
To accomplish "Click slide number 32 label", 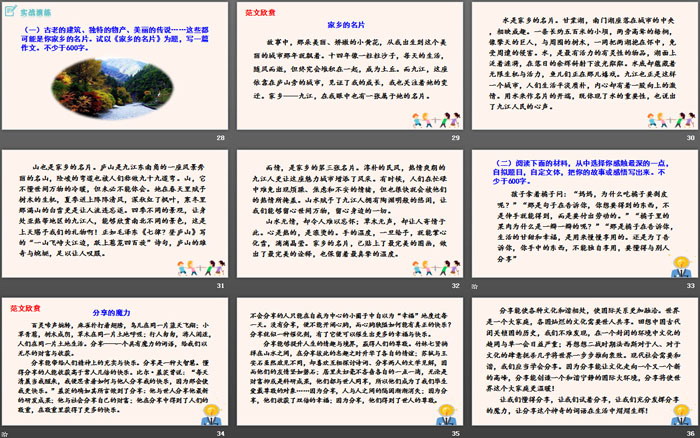I will tap(455, 285).
